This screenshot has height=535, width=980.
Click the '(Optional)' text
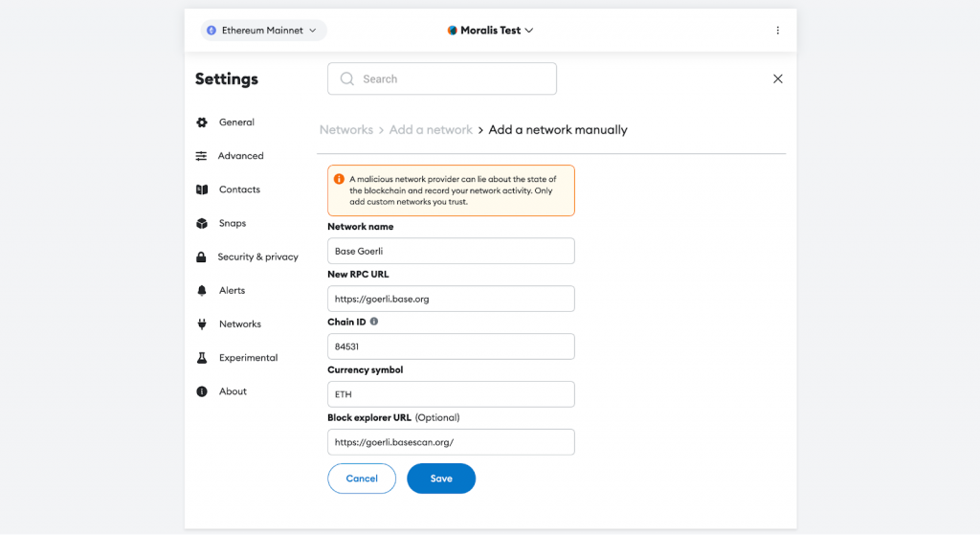click(437, 417)
